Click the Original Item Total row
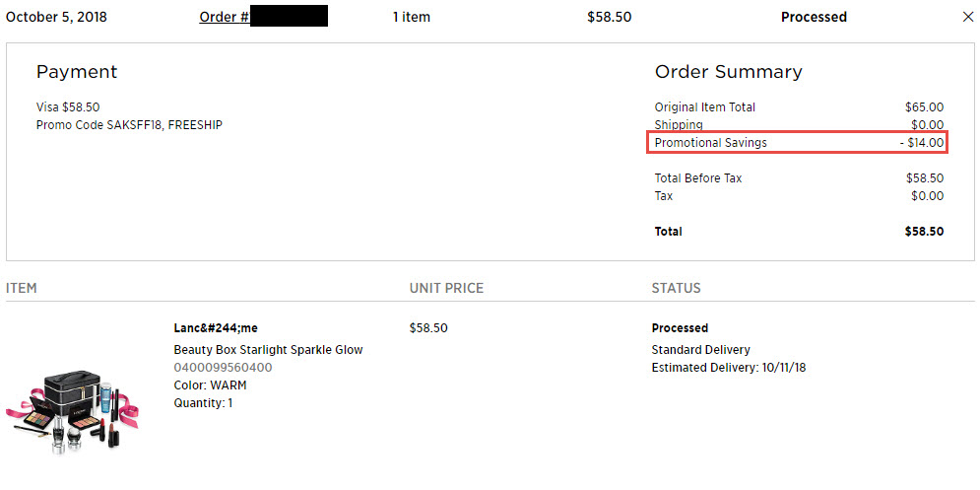This screenshot has width=980, height=490. point(799,107)
